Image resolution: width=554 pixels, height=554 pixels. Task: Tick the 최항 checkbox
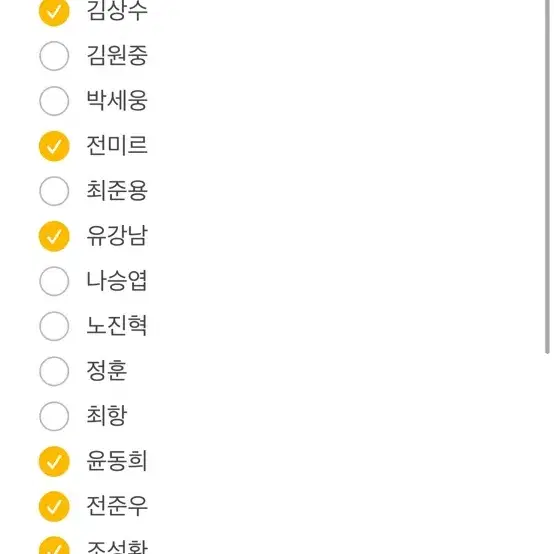click(x=54, y=416)
